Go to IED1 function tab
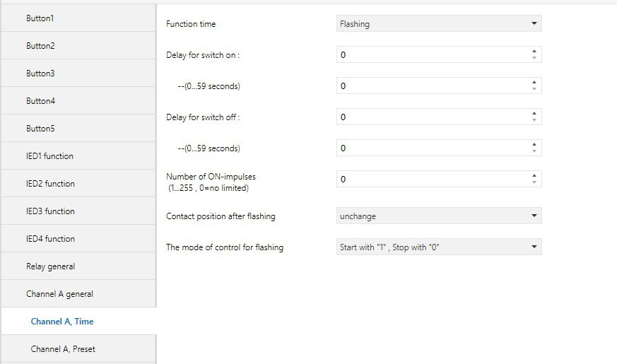This screenshot has height=364, width=617. [78, 156]
